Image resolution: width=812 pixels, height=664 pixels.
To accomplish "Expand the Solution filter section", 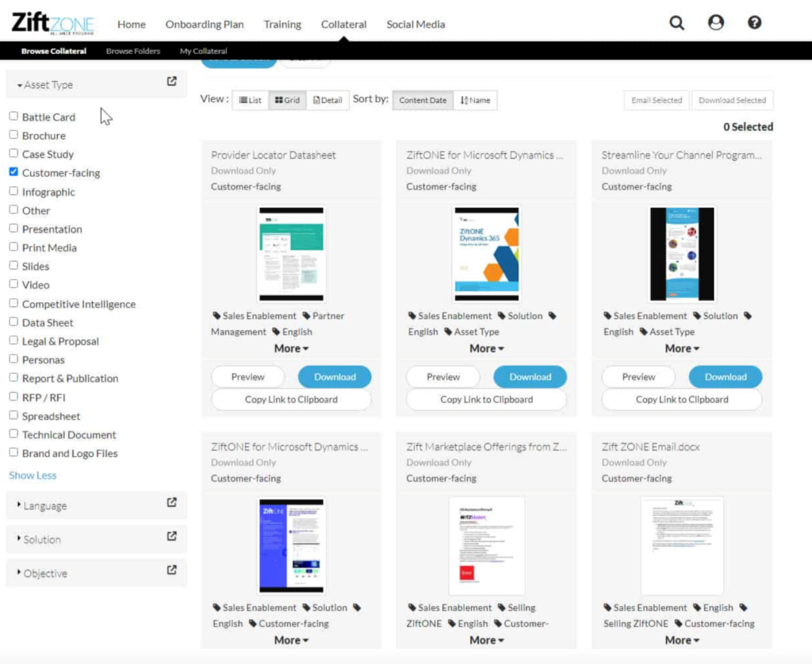I will (x=39, y=539).
